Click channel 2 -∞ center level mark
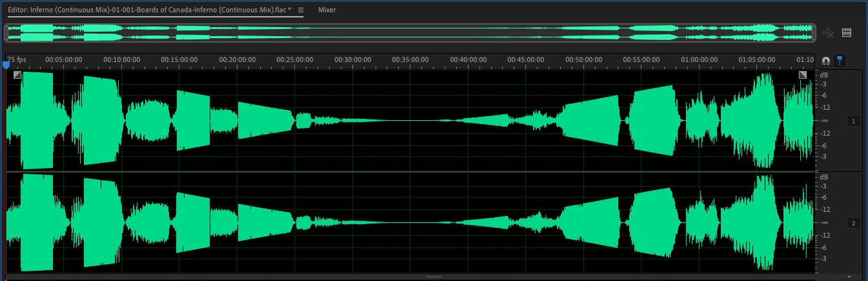This screenshot has width=868, height=281. [x=824, y=223]
